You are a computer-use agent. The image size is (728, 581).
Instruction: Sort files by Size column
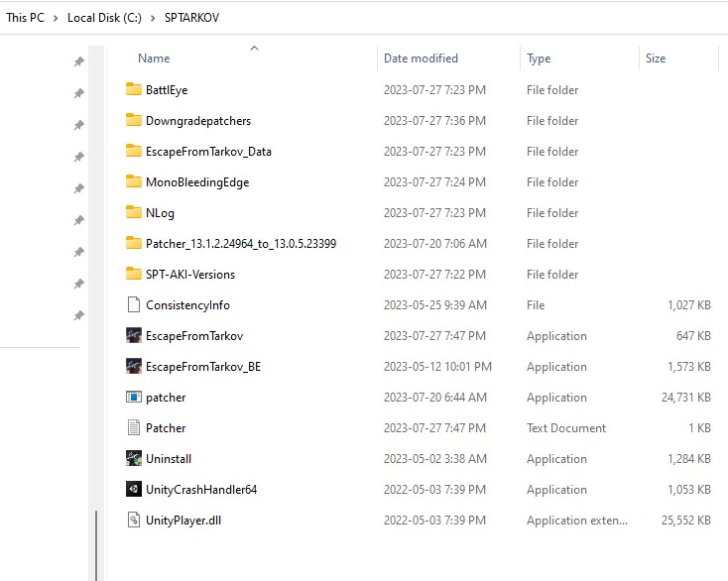(656, 58)
